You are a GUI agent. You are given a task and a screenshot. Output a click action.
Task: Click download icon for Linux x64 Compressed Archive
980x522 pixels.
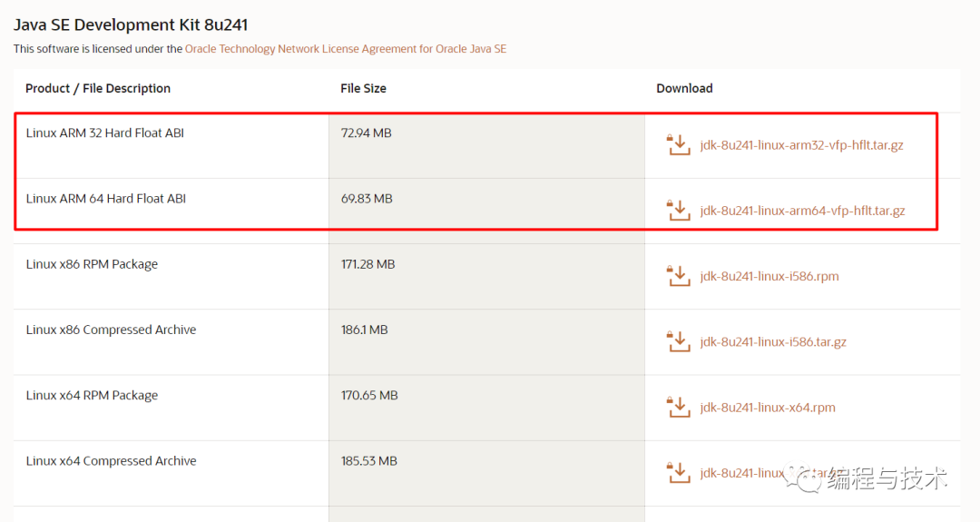pos(679,473)
